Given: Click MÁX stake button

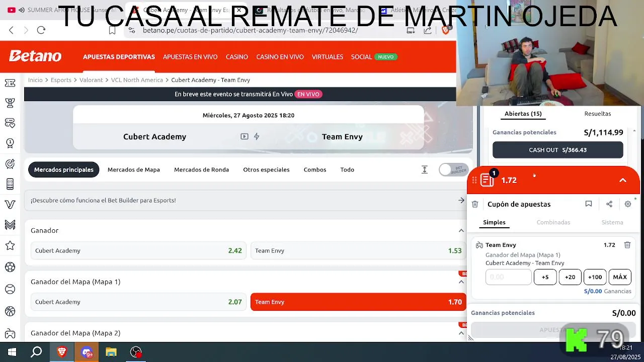Looking at the screenshot, I should [x=620, y=277].
